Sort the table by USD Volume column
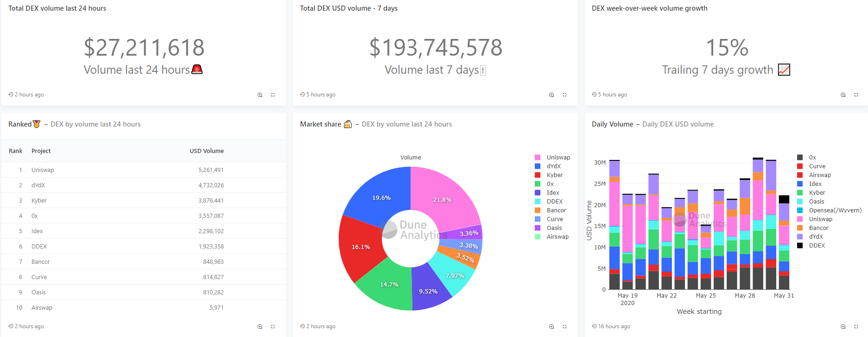 coord(206,151)
